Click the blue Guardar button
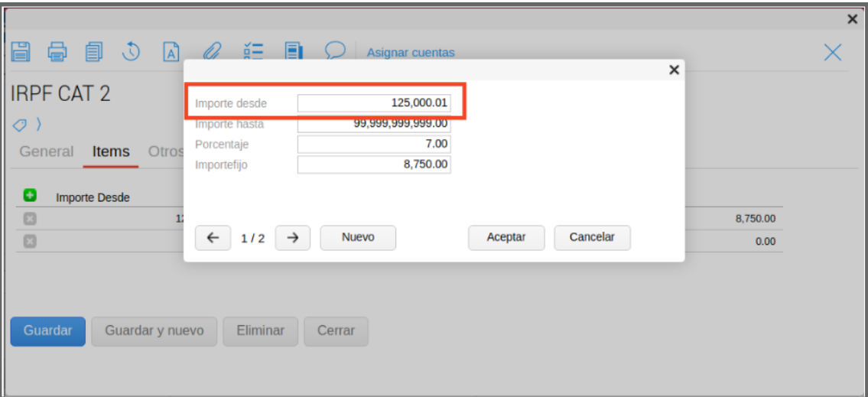Viewport: 868px width, 397px height. 48,331
